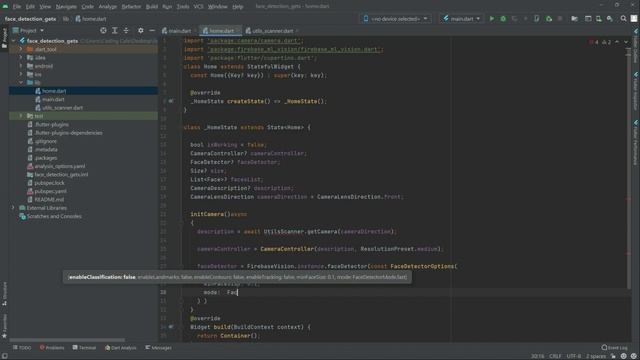Expand the android folder
640x360 pixels.
[x=21, y=66]
